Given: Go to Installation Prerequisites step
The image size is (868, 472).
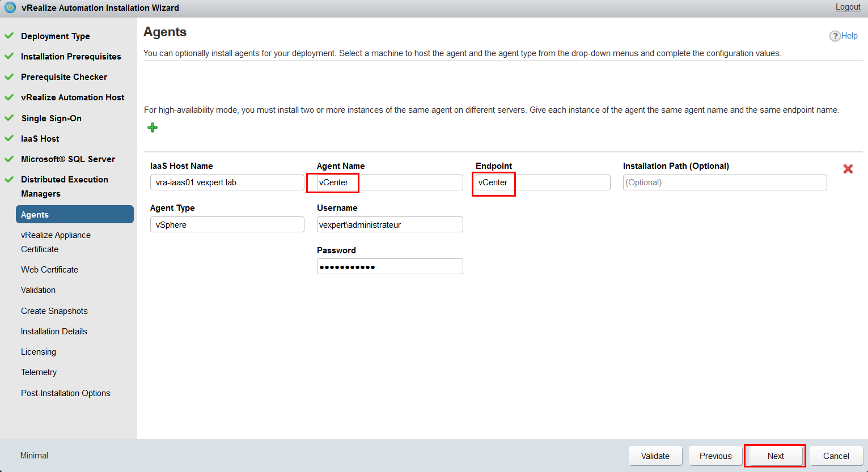Looking at the screenshot, I should [x=71, y=57].
